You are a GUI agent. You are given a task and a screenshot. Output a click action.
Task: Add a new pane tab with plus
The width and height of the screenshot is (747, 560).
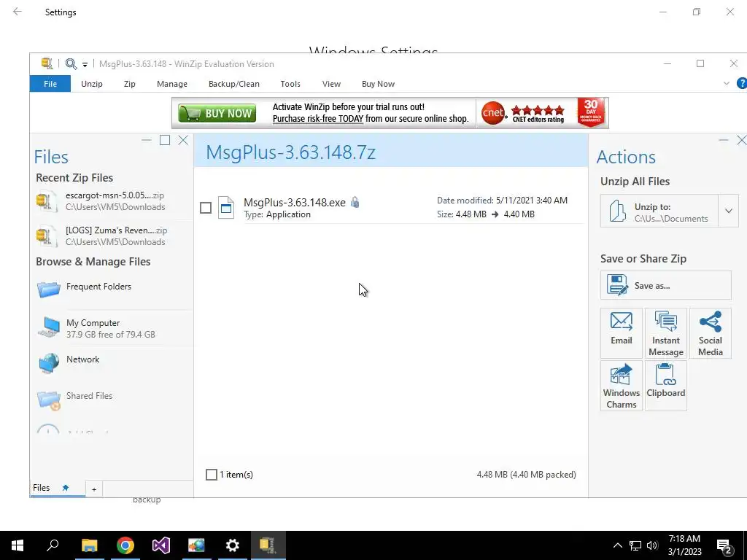coord(94,489)
